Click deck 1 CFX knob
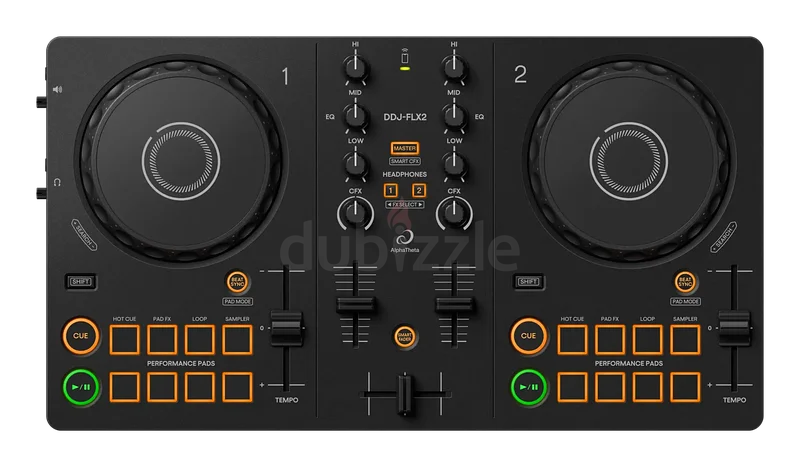The image size is (800, 467). 355,213
